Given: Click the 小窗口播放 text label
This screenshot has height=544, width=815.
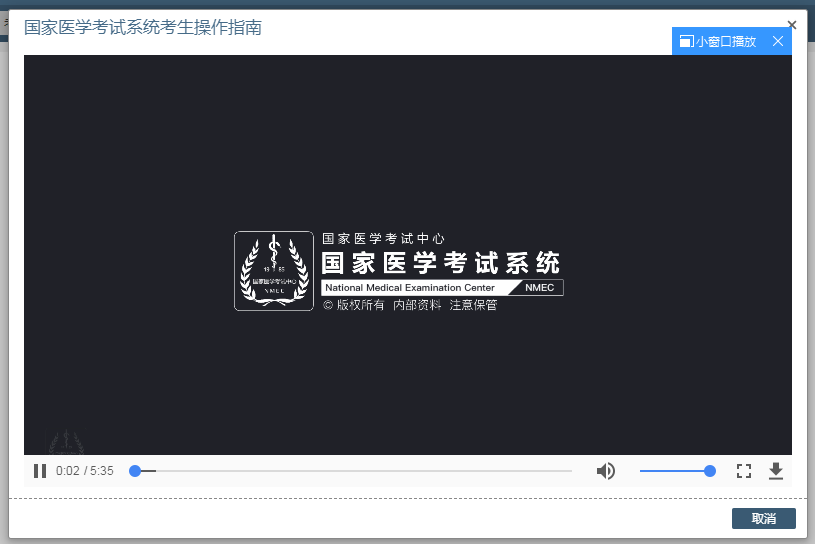Looking at the screenshot, I should coord(726,41).
